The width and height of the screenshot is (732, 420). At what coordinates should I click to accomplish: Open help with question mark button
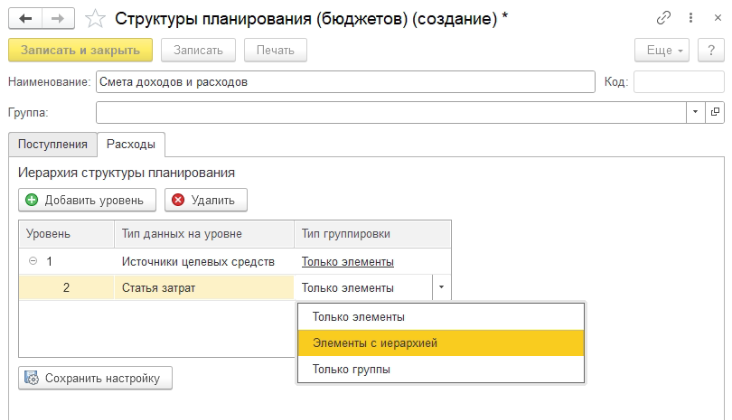(x=710, y=50)
